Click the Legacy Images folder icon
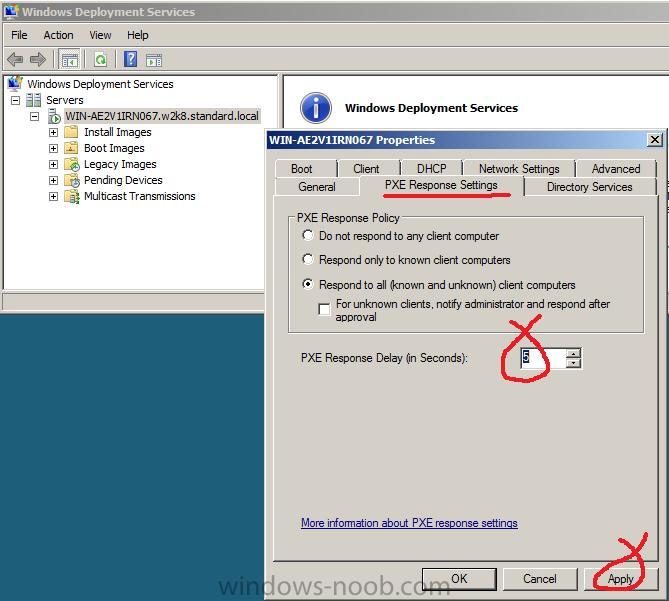This screenshot has height=601, width=669. (x=72, y=164)
